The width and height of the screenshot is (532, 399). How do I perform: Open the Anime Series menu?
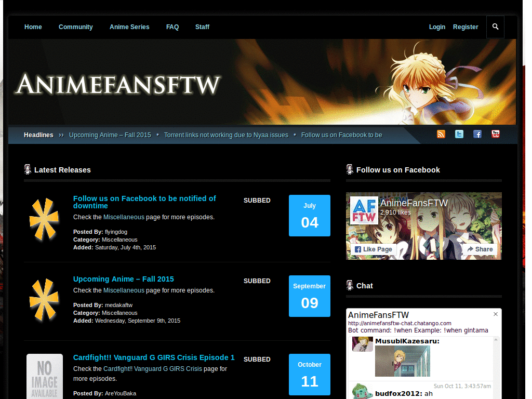(x=129, y=27)
